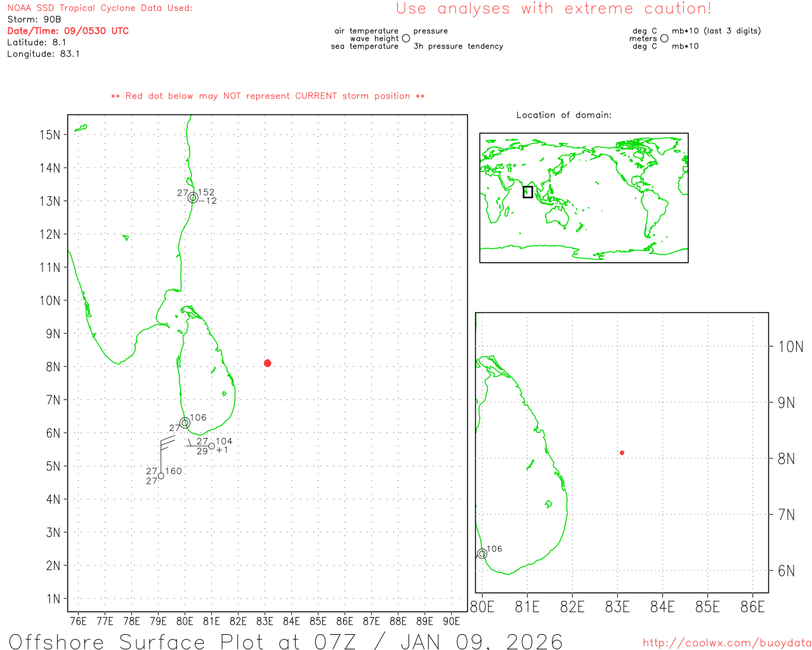Image resolution: width=812 pixels, height=650 pixels.
Task: Click the buoy circle with pressure 104
Action: [x=211, y=446]
